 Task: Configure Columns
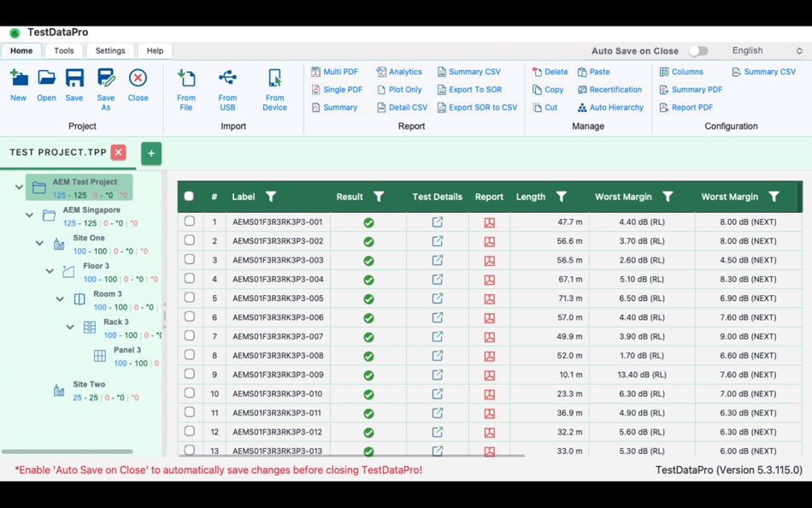[x=681, y=72]
